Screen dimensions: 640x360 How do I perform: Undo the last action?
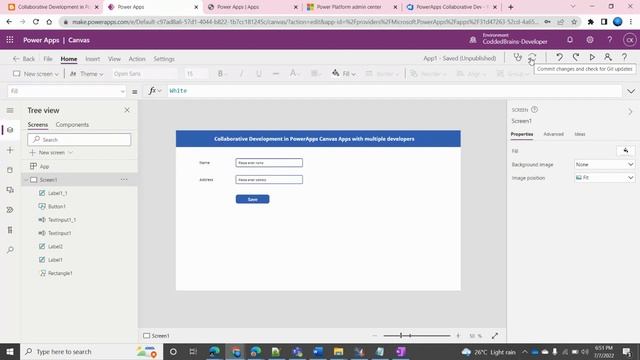(x=560, y=58)
